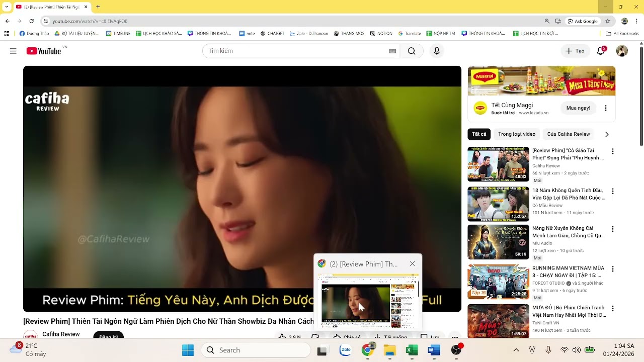Open YouTube notifications bell
Image resolution: width=644 pixels, height=362 pixels.
coord(601,51)
